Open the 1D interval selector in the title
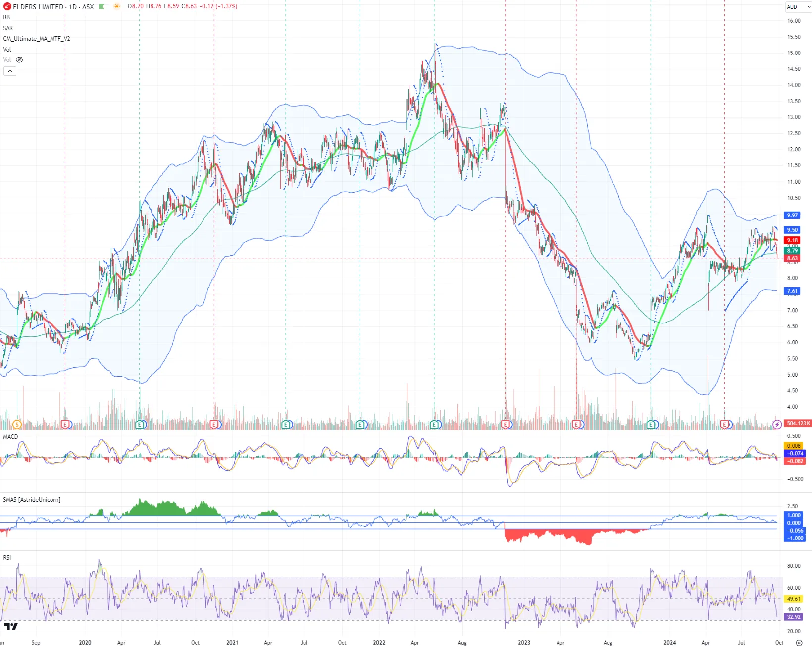The width and height of the screenshot is (812, 647). pyautogui.click(x=73, y=7)
